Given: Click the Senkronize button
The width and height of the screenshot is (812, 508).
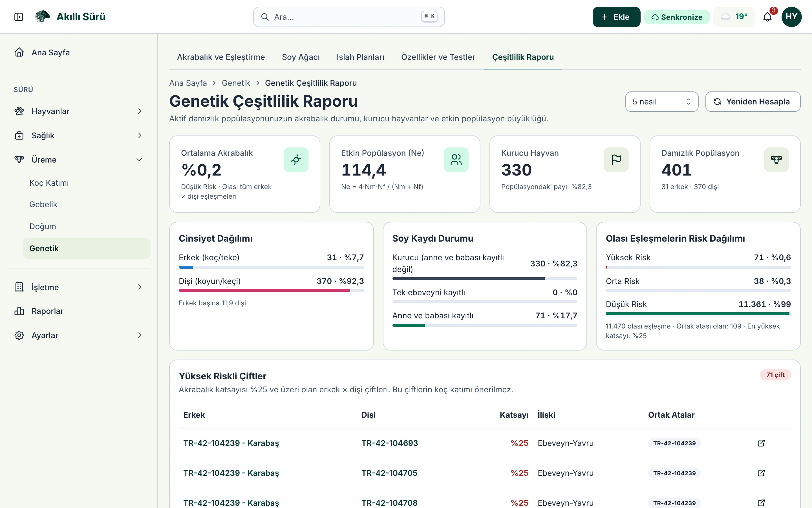Looking at the screenshot, I should 676,17.
